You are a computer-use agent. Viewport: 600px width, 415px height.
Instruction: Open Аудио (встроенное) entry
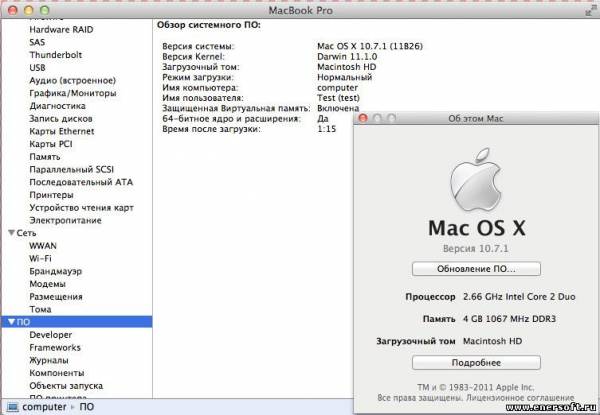pyautogui.click(x=72, y=80)
